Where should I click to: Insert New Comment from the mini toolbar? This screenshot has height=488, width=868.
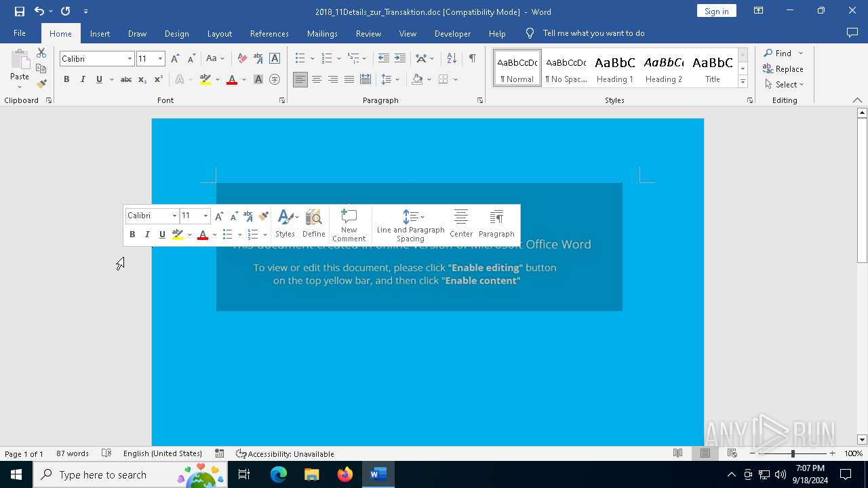click(349, 225)
